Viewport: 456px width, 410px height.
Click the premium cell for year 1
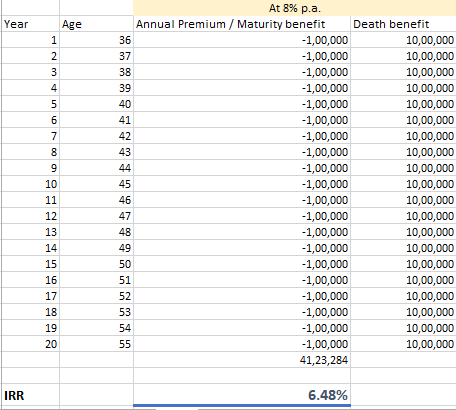[242, 40]
